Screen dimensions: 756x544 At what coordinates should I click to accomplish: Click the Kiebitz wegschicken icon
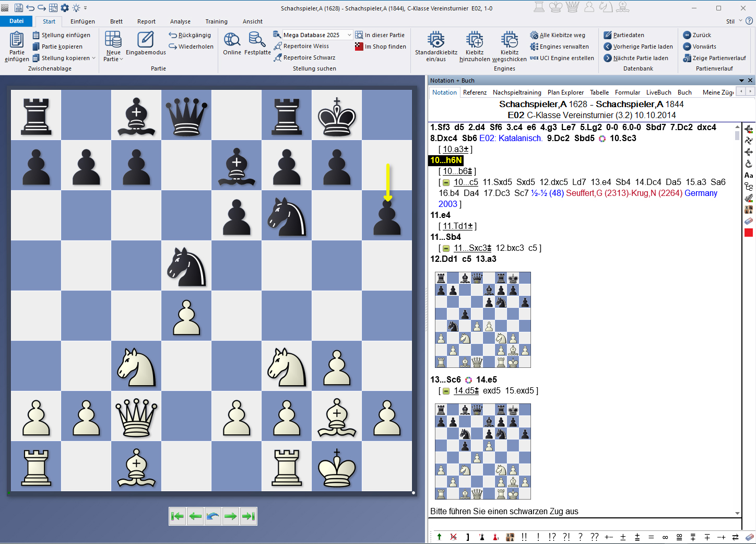509,40
